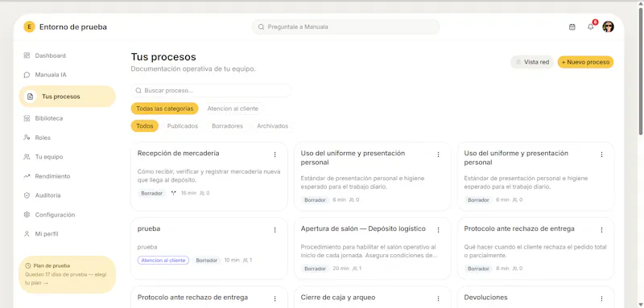Select the Todas las categorías filter
This screenshot has height=308, width=644.
point(165,109)
